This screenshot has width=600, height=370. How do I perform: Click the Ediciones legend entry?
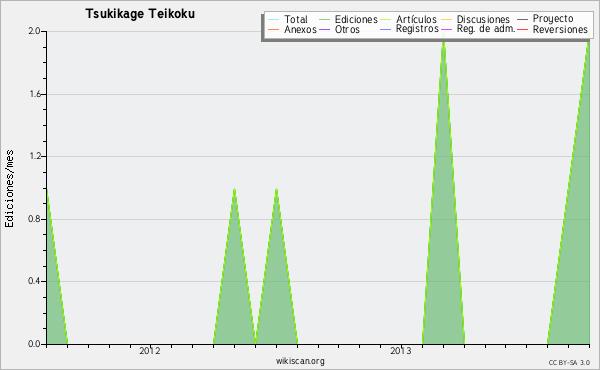(x=356, y=19)
